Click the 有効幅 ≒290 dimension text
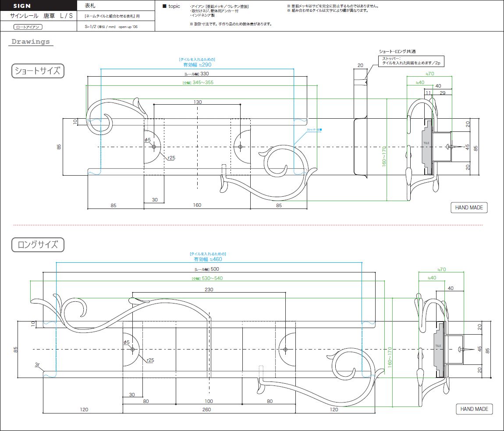 [197, 64]
